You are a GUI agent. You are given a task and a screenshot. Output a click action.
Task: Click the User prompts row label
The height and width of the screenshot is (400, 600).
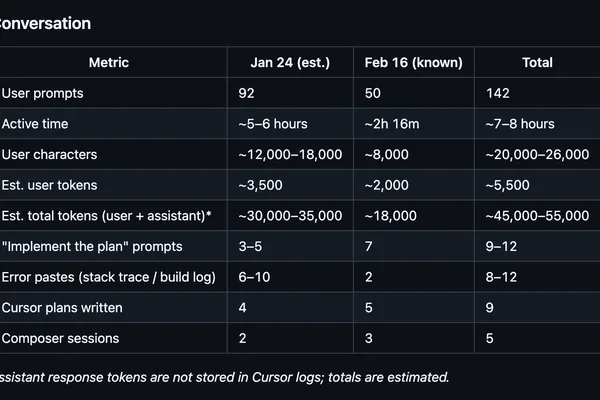(42, 93)
